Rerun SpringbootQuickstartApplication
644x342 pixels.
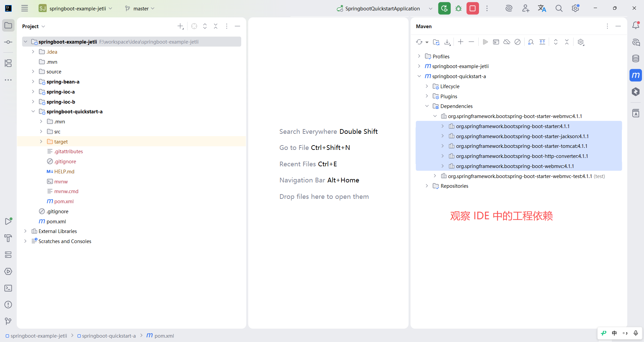(444, 8)
